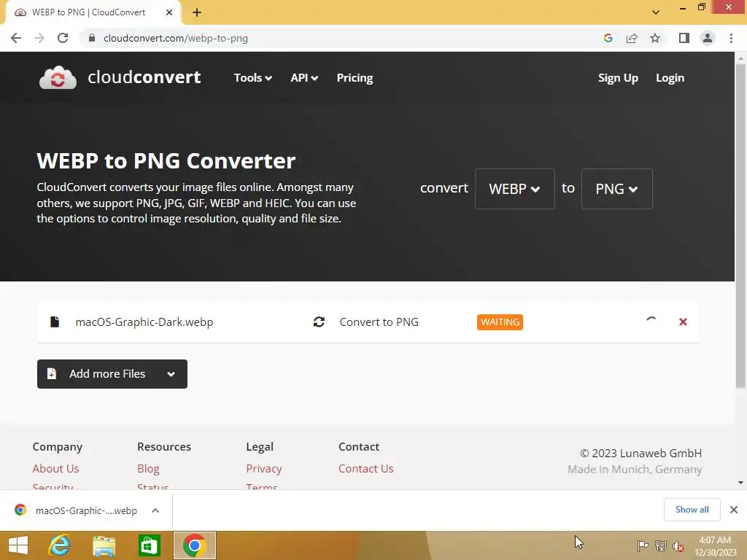747x560 pixels.
Task: Click the loading spinner in file row
Action: click(651, 321)
